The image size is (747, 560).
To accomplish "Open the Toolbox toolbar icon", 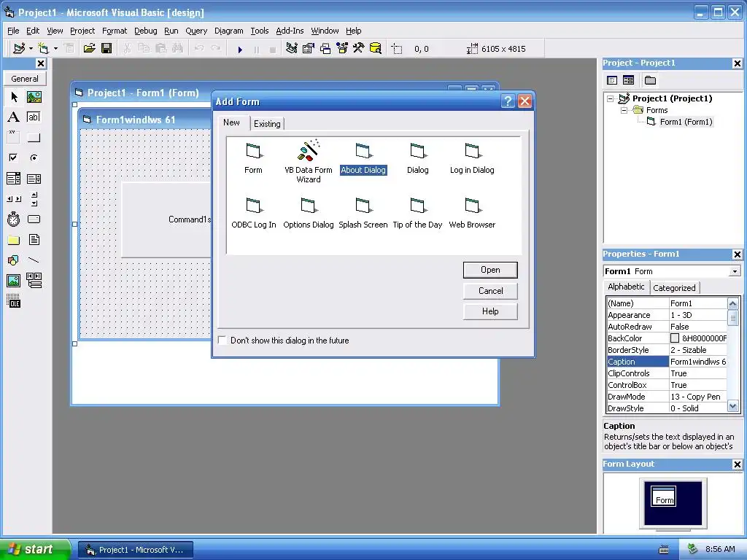I will 358,49.
